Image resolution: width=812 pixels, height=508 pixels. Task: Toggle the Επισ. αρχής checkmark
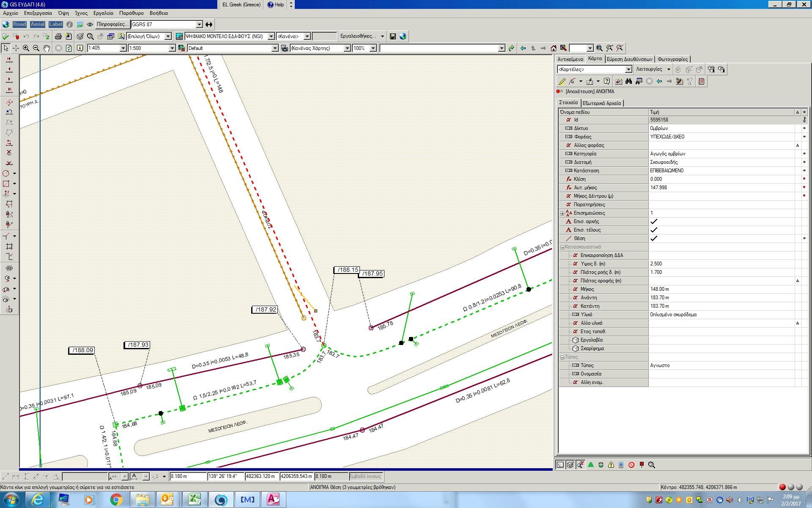coord(653,221)
